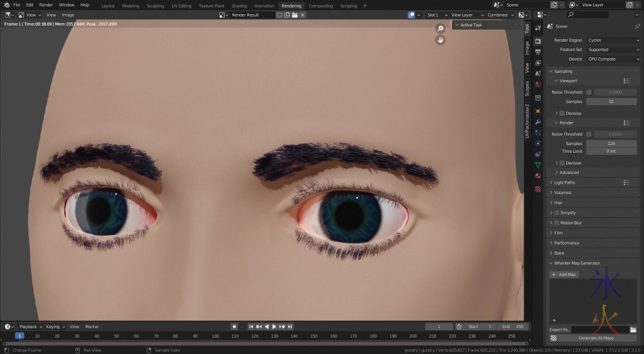Open the Render properties tab icon
Viewport: 644px width, 354px height.
click(538, 41)
